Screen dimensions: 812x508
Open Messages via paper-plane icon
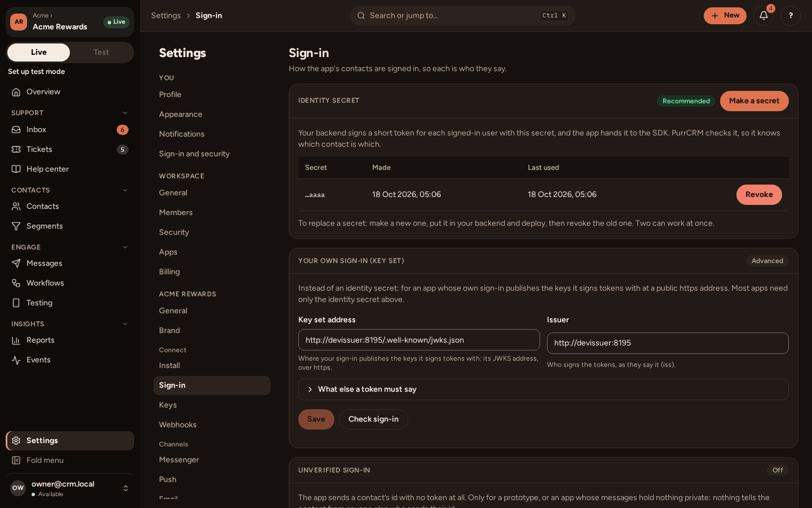(x=16, y=264)
